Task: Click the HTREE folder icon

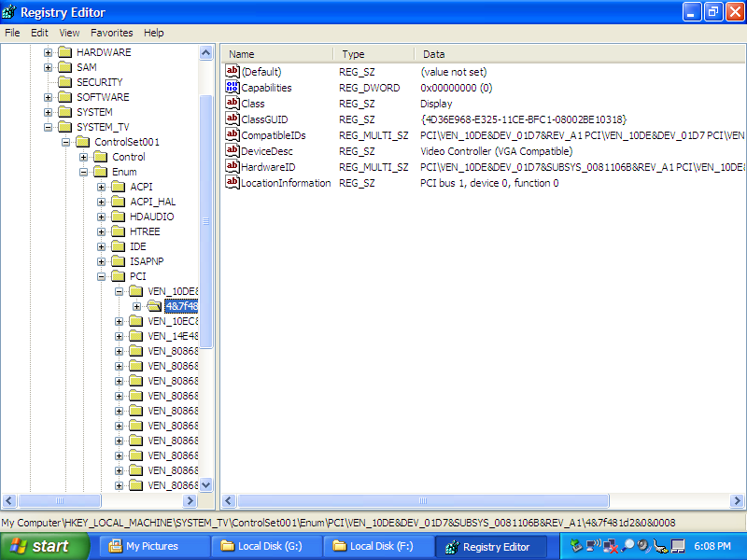Action: (x=119, y=231)
